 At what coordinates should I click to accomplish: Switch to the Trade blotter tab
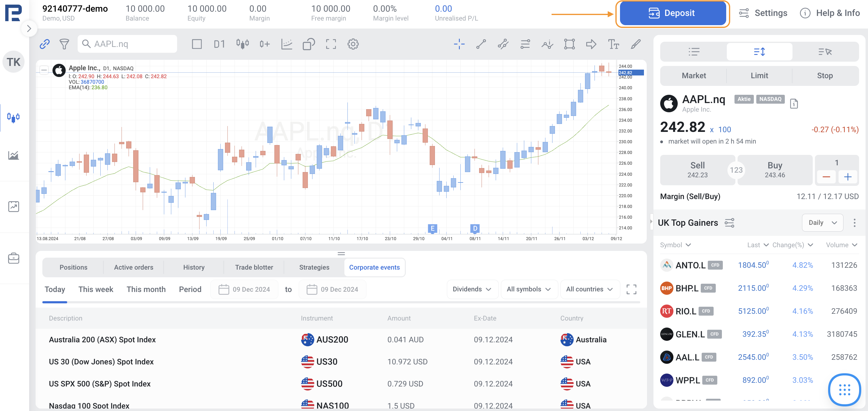(254, 267)
